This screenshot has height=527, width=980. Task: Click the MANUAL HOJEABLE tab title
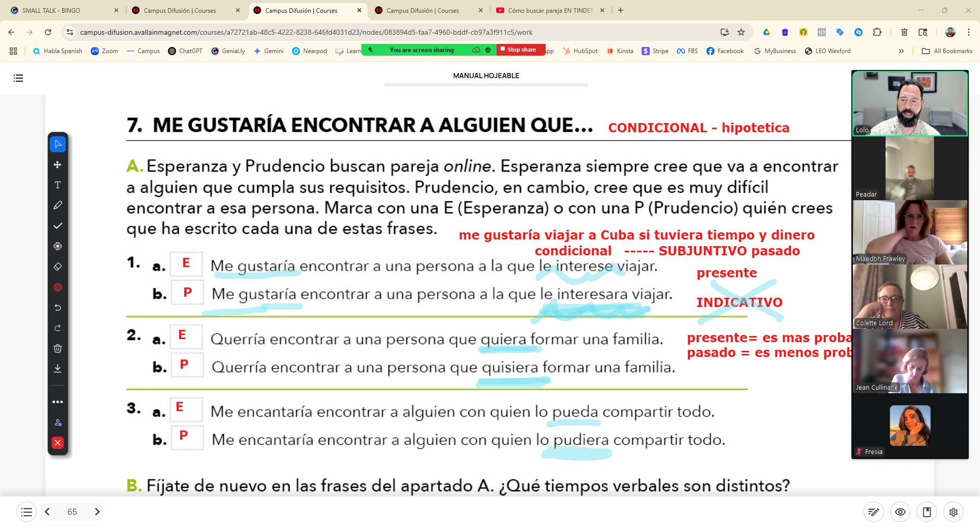(x=486, y=76)
